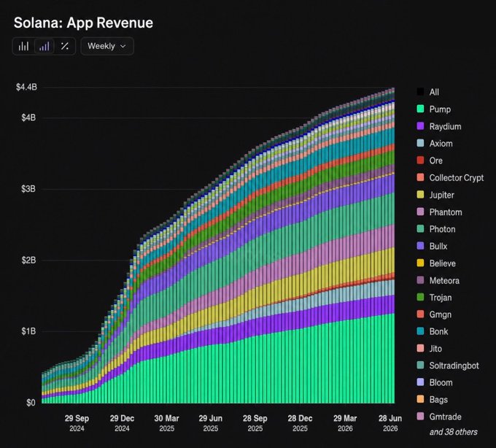
Task: Toggle the Phantom pink legend swatch
Action: coord(420,212)
